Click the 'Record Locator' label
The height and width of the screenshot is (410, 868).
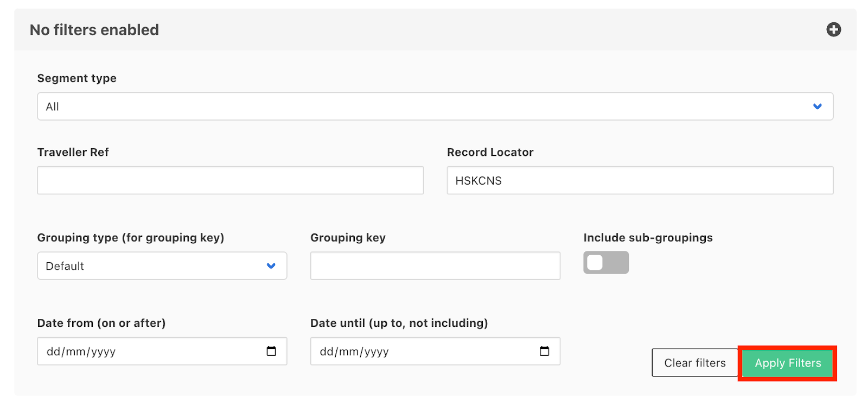coord(490,153)
